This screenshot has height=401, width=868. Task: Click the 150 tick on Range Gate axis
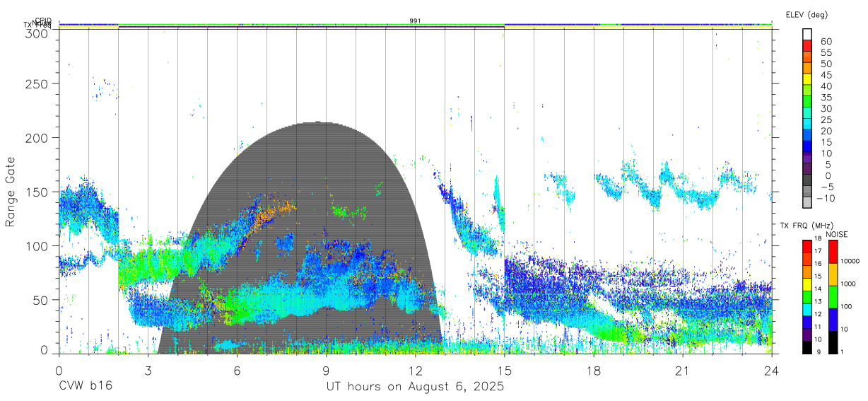pos(37,192)
